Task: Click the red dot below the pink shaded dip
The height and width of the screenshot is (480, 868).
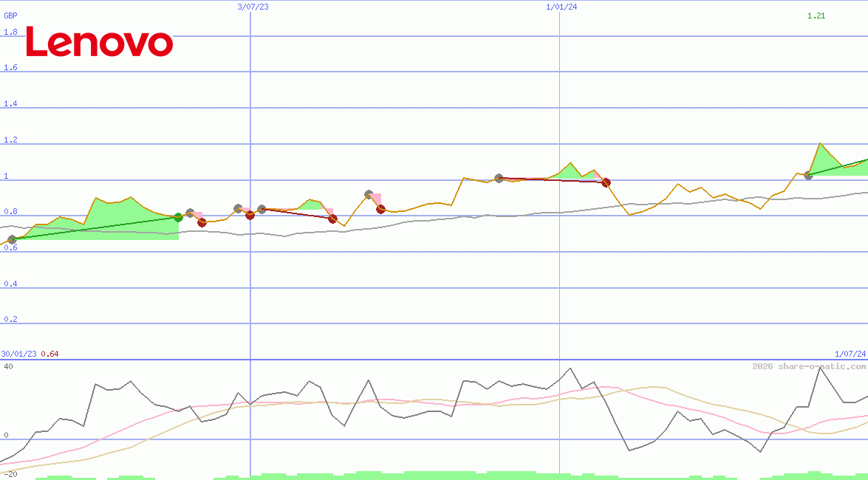Action: pos(380,210)
